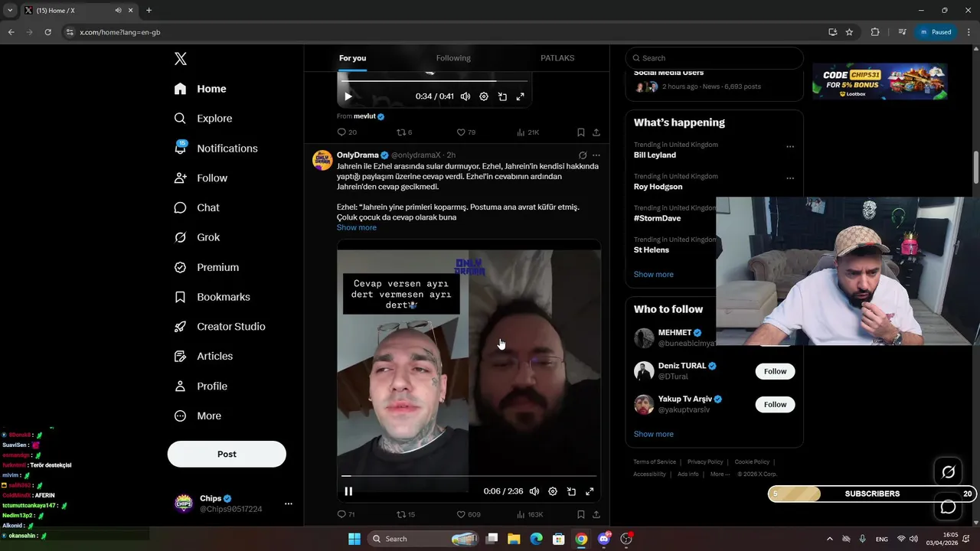Seek on OnlyDrama video progress bar

click(x=469, y=476)
